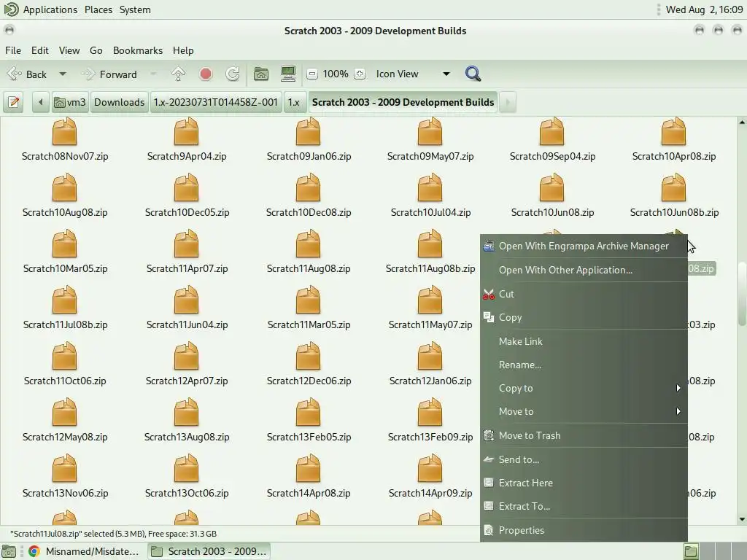Click the red Stop loading icon
This screenshot has height=560, width=747.
[x=206, y=74]
